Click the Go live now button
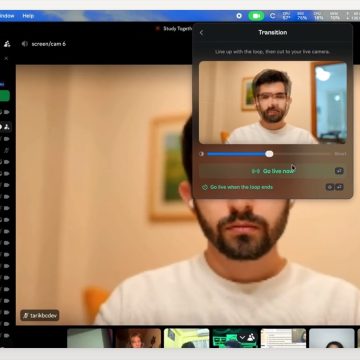The height and width of the screenshot is (360, 360). pyautogui.click(x=272, y=171)
